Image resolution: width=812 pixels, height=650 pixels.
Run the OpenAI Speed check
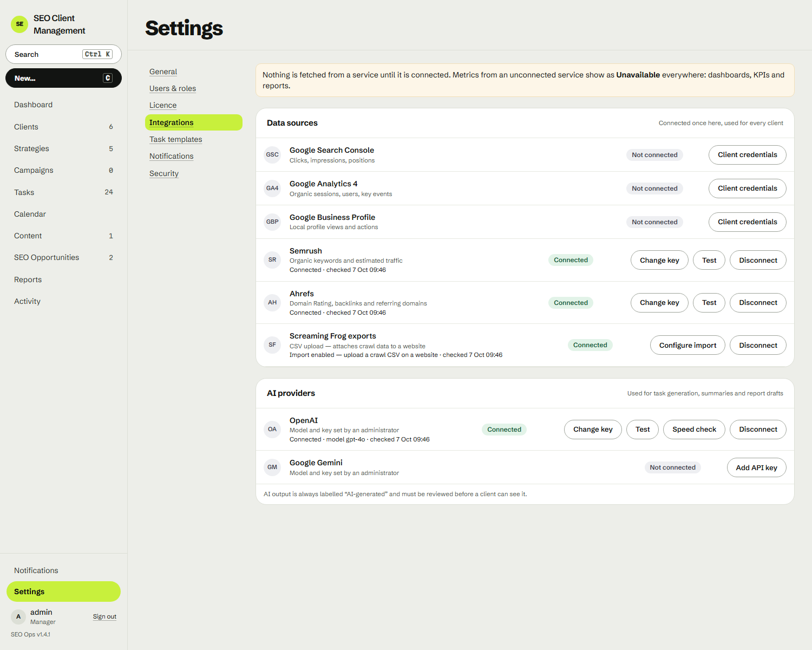(x=694, y=430)
